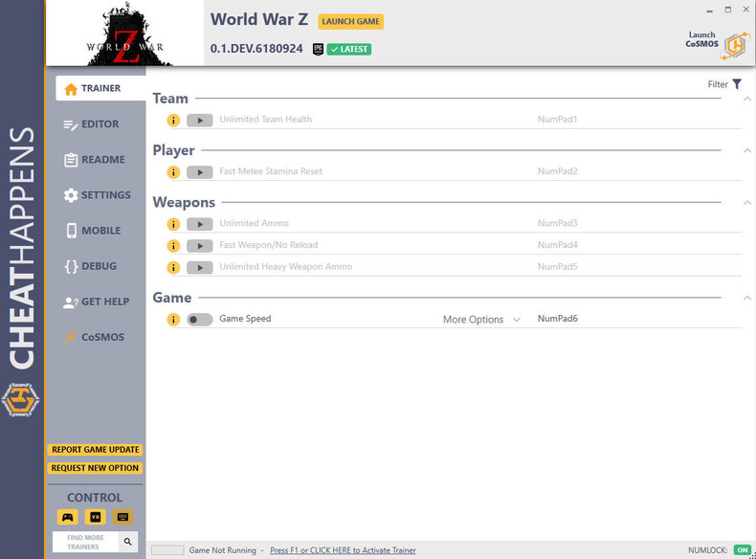Collapse the Player section
The height and width of the screenshot is (559, 756).
pyautogui.click(x=746, y=150)
